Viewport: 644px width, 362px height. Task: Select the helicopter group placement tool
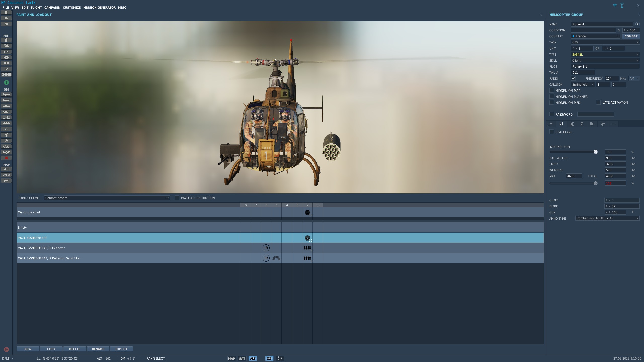pos(6,100)
